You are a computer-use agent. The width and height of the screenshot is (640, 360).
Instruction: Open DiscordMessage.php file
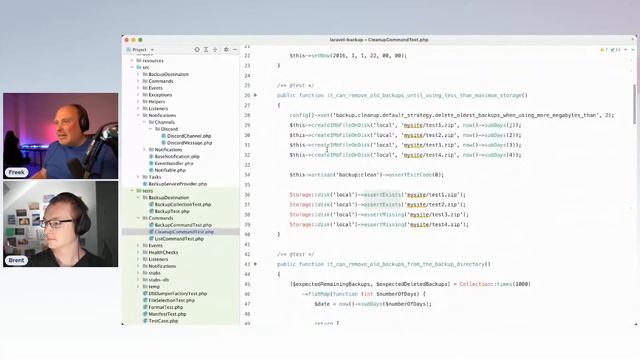click(x=189, y=143)
